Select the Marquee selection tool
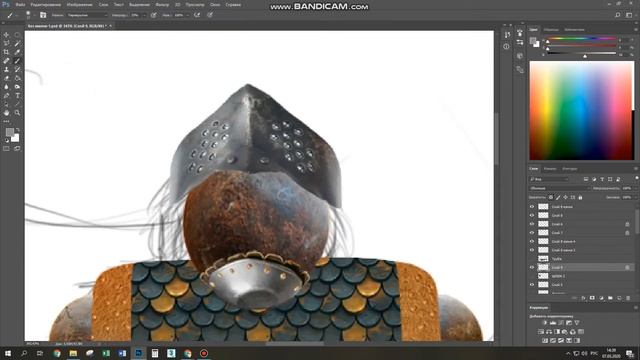 pos(17,35)
